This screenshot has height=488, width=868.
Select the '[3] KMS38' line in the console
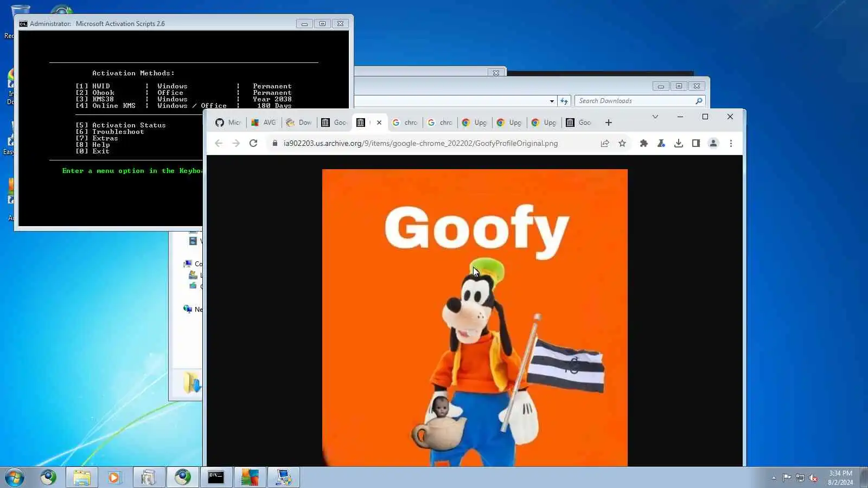pos(184,99)
